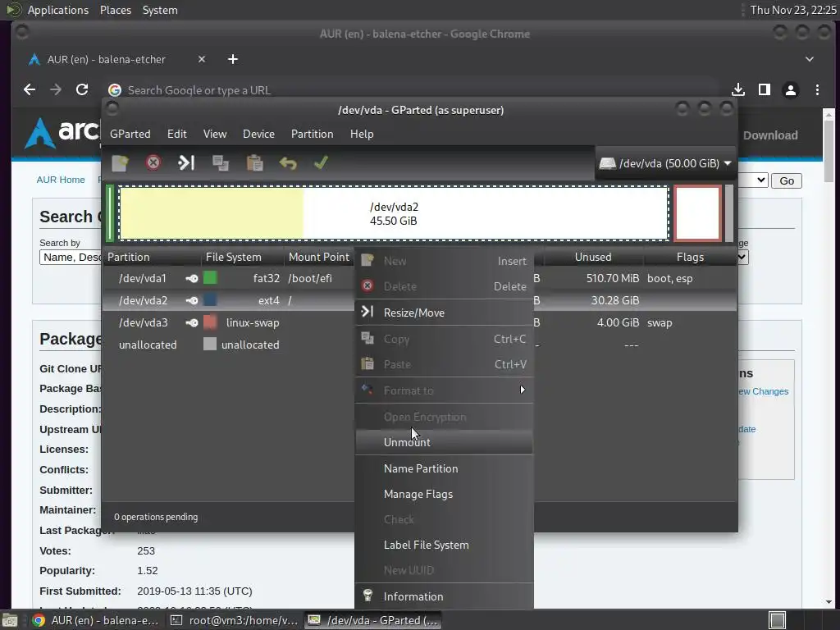Open Chrome's three-dot menu
The image size is (840, 630).
click(x=818, y=90)
